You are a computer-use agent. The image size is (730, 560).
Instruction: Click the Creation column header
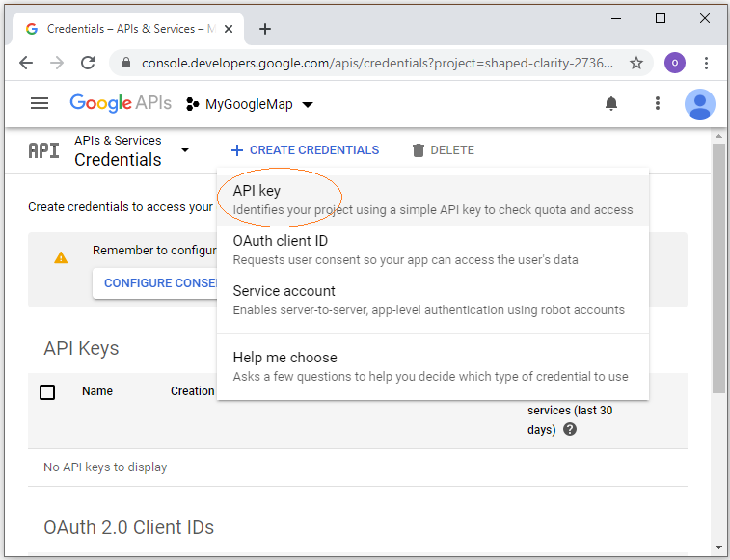coord(192,391)
